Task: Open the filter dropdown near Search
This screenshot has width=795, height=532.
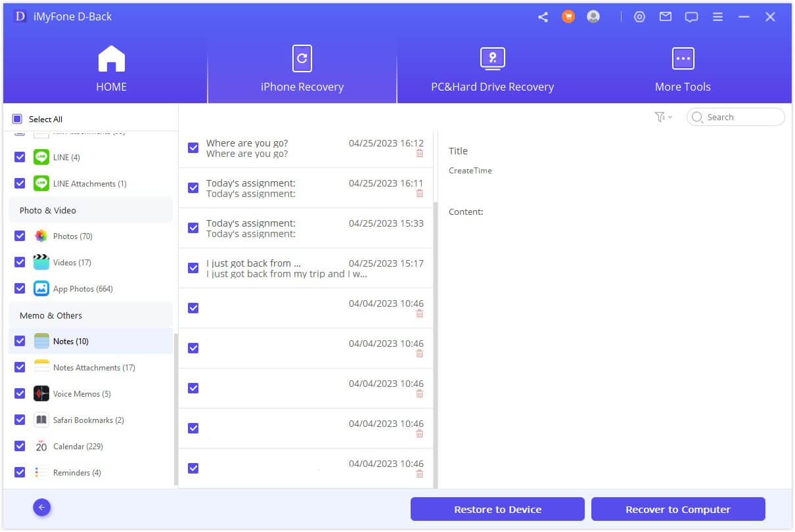Action: point(663,117)
